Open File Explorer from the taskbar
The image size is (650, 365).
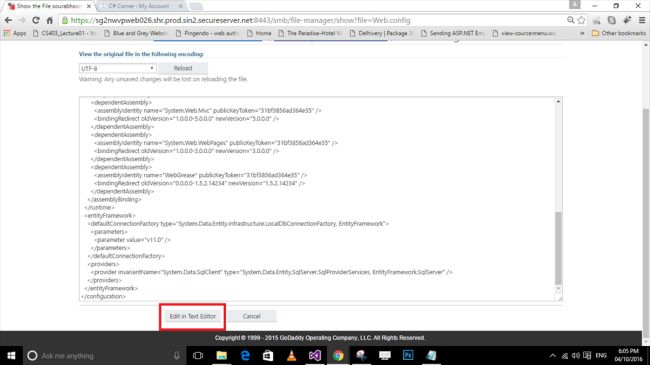(x=222, y=355)
